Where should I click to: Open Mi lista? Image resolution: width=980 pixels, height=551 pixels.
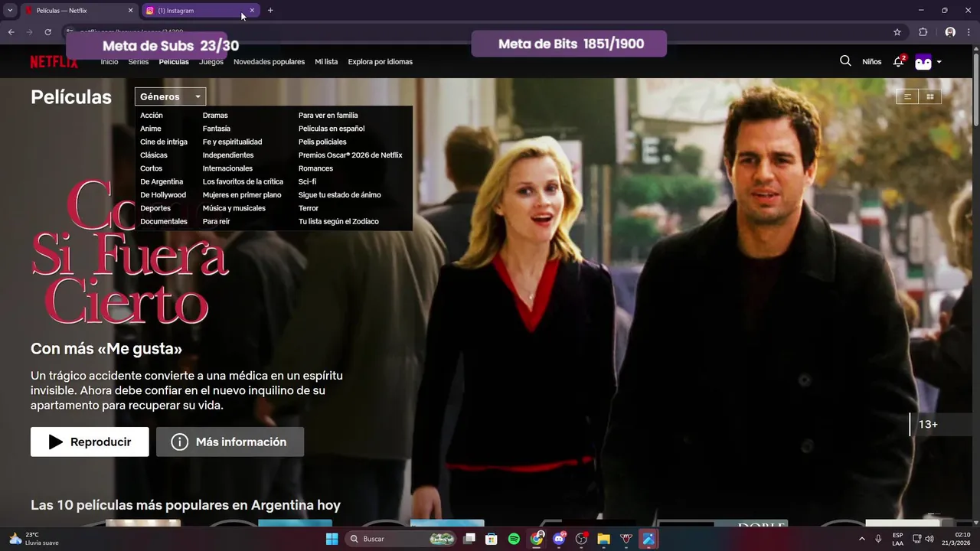point(326,62)
